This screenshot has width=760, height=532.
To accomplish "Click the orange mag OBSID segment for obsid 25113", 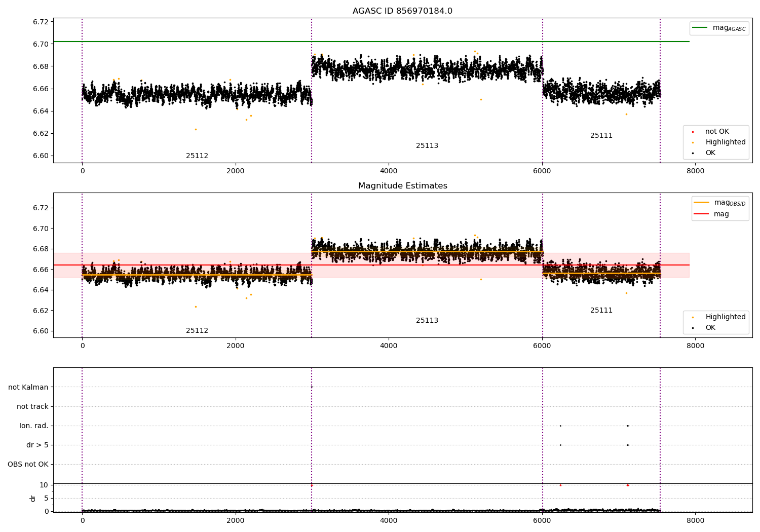I will click(x=427, y=252).
